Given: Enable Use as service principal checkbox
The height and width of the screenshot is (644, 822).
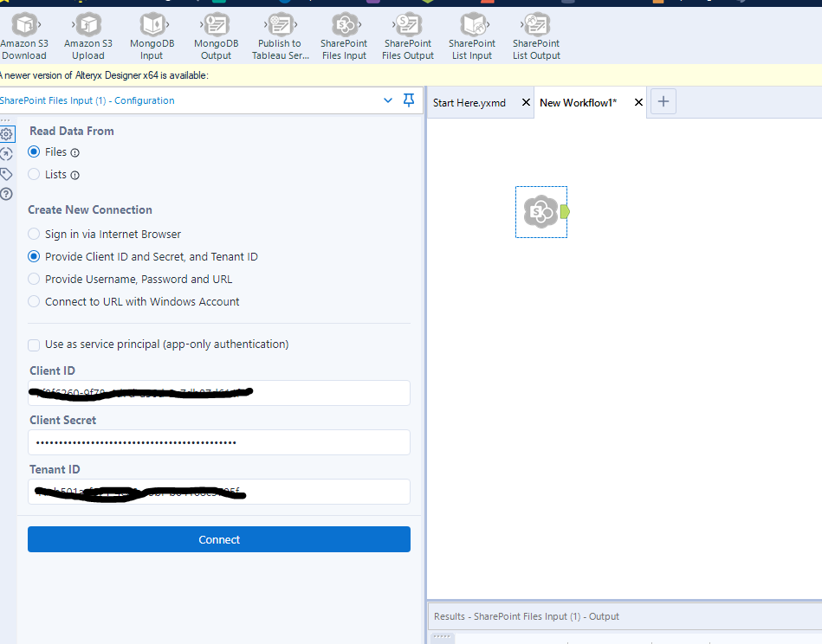Looking at the screenshot, I should pyautogui.click(x=34, y=345).
